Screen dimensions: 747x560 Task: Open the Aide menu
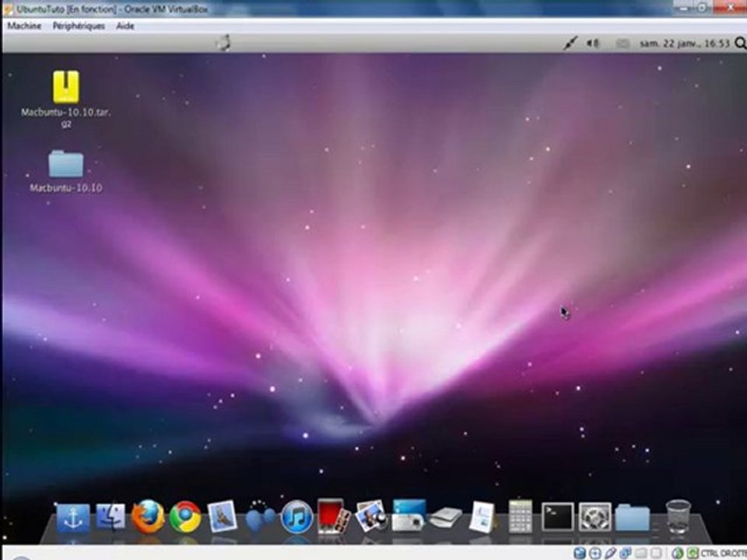(124, 26)
